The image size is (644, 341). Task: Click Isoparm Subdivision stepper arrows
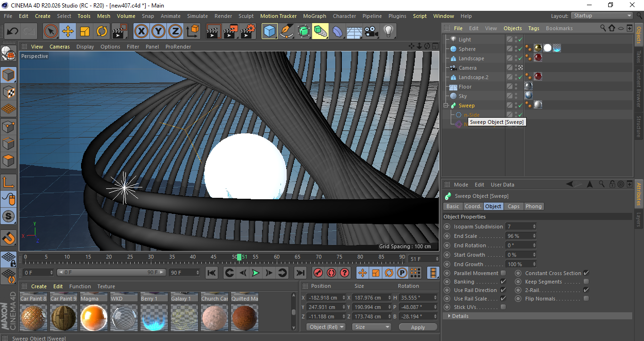534,227
